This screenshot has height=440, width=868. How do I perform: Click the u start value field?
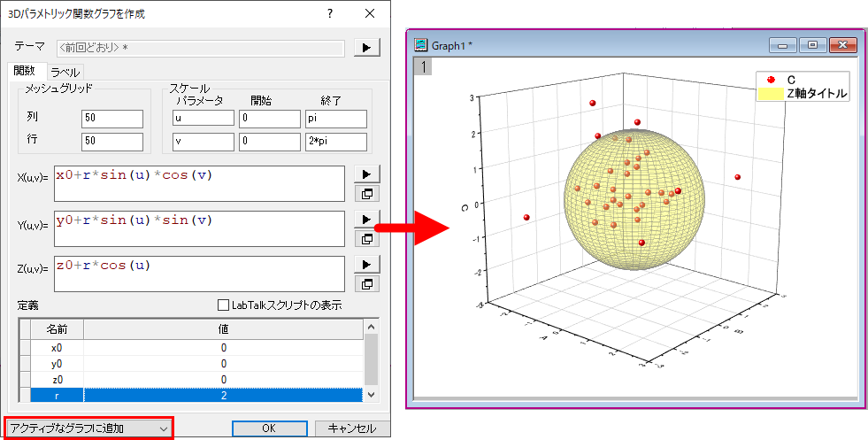coord(270,118)
